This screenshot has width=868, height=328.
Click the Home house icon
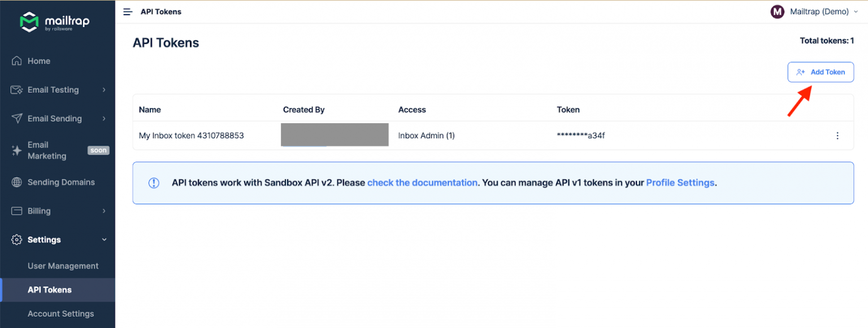pos(17,61)
